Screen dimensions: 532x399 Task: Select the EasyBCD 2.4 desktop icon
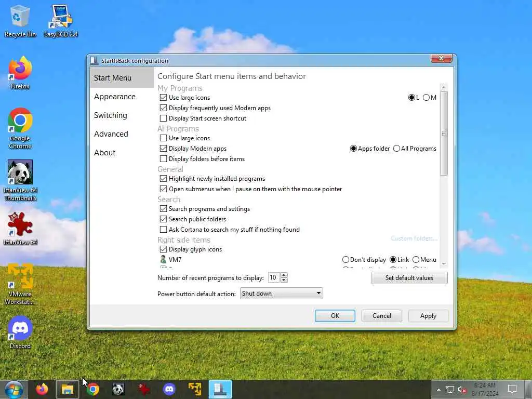click(61, 21)
